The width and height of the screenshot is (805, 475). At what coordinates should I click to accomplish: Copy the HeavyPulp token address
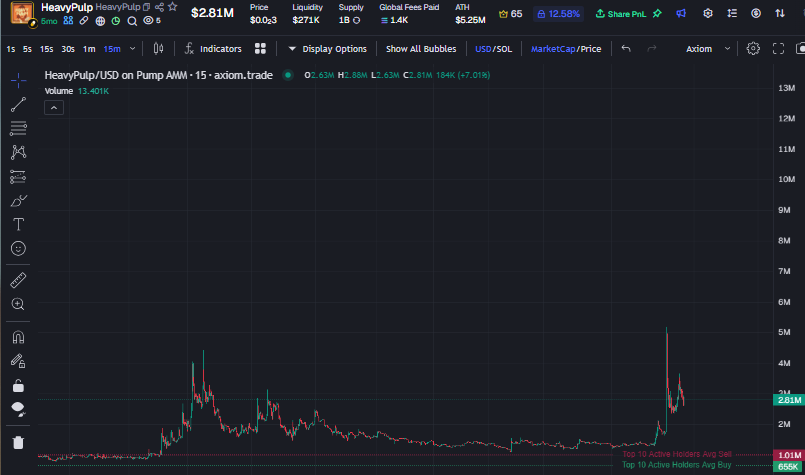pyautogui.click(x=146, y=7)
